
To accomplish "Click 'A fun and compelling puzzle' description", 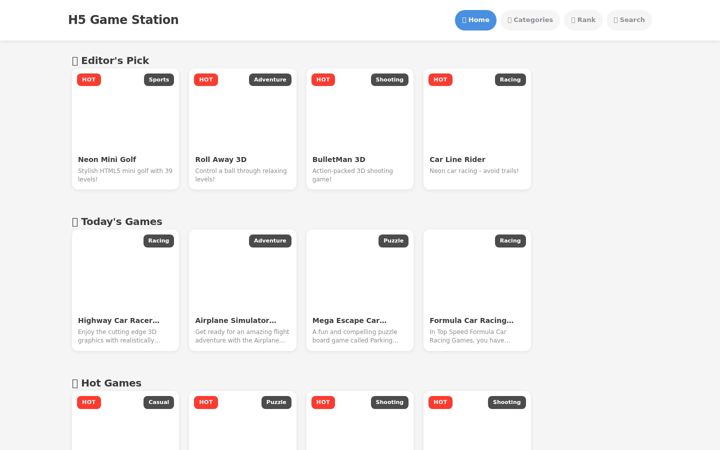I will [355, 336].
